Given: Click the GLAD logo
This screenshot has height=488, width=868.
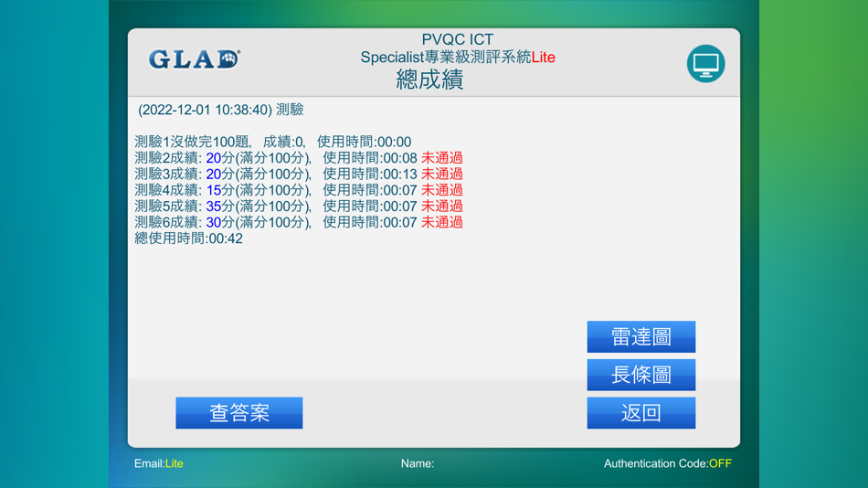Looking at the screenshot, I should (195, 59).
